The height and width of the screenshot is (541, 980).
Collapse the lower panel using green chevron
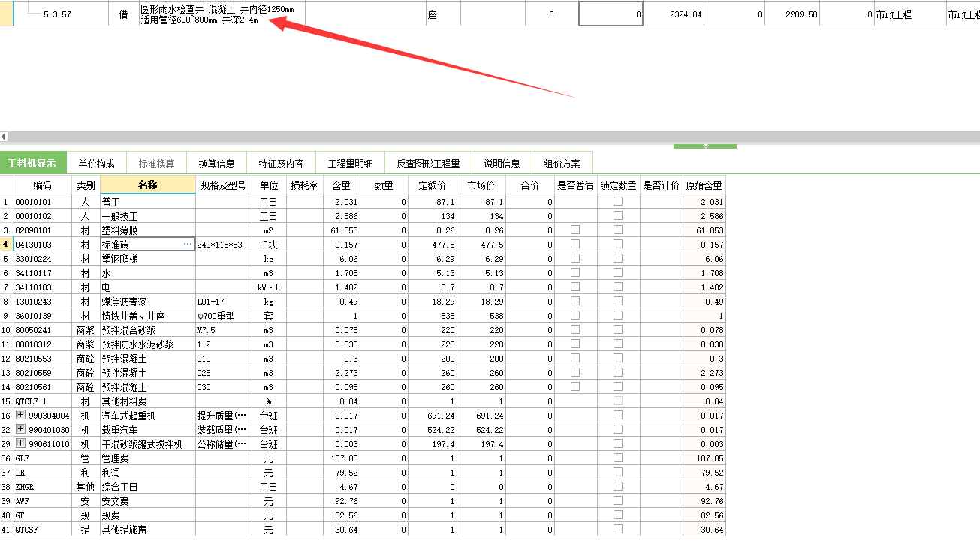click(704, 146)
